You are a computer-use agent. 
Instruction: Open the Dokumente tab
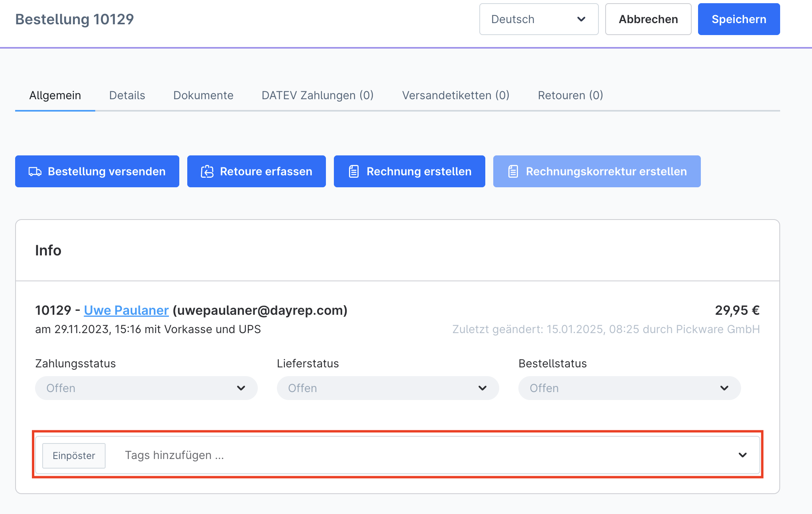[x=203, y=96]
